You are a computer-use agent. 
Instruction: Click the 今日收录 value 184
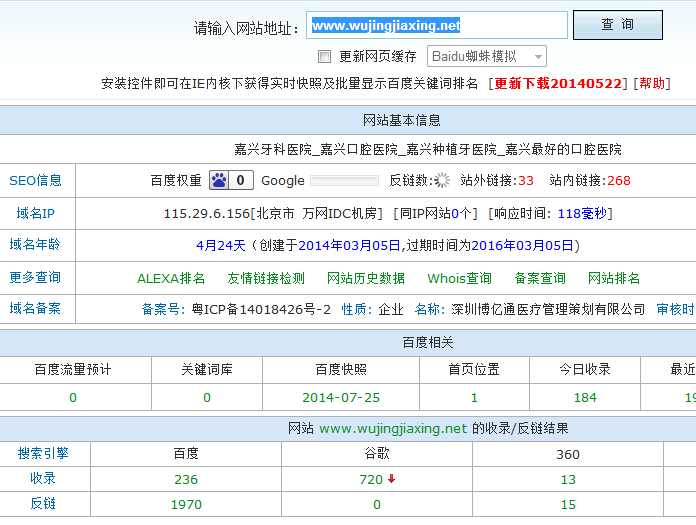coord(585,398)
